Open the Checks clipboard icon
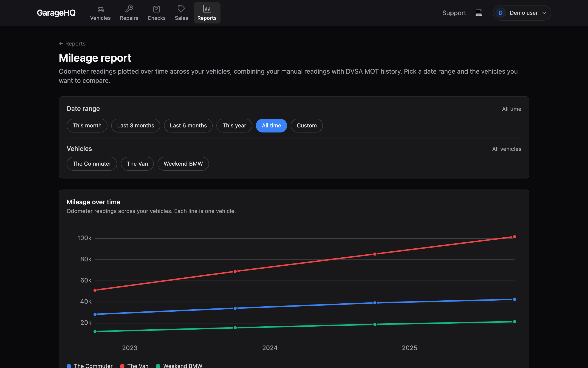The width and height of the screenshot is (588, 368). (x=156, y=9)
